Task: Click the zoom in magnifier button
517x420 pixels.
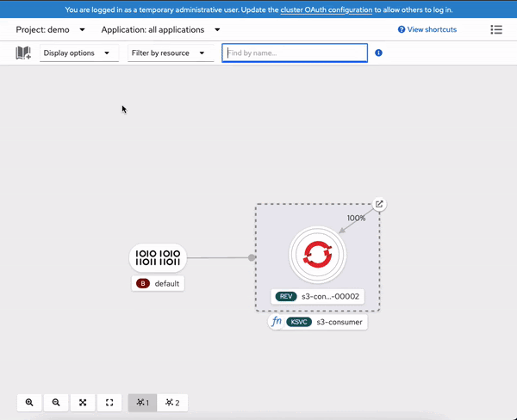Action: pyautogui.click(x=29, y=402)
